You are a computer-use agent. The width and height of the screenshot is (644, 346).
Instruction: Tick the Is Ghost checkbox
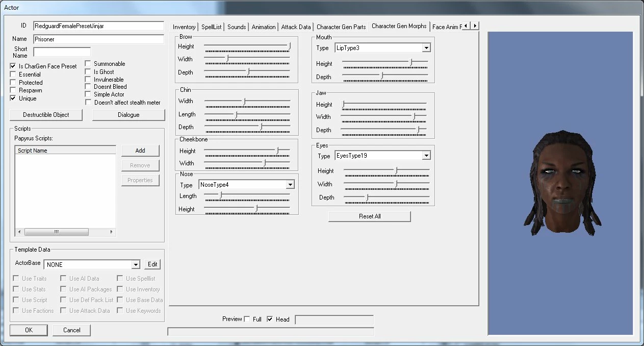(x=88, y=72)
